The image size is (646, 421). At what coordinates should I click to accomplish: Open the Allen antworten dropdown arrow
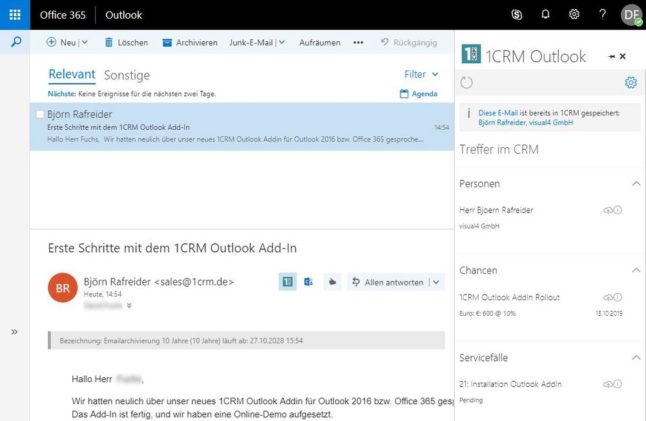tap(435, 283)
